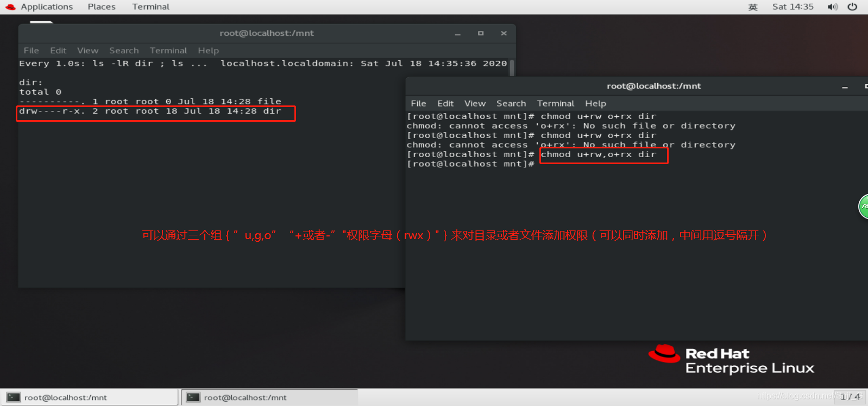Open File menu in the left terminal window
The width and height of the screenshot is (868, 406).
(32, 51)
